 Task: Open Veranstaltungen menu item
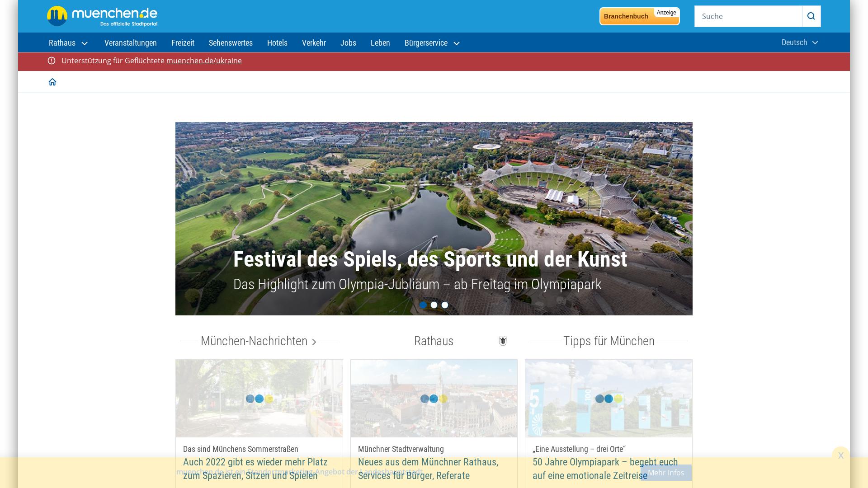click(131, 43)
